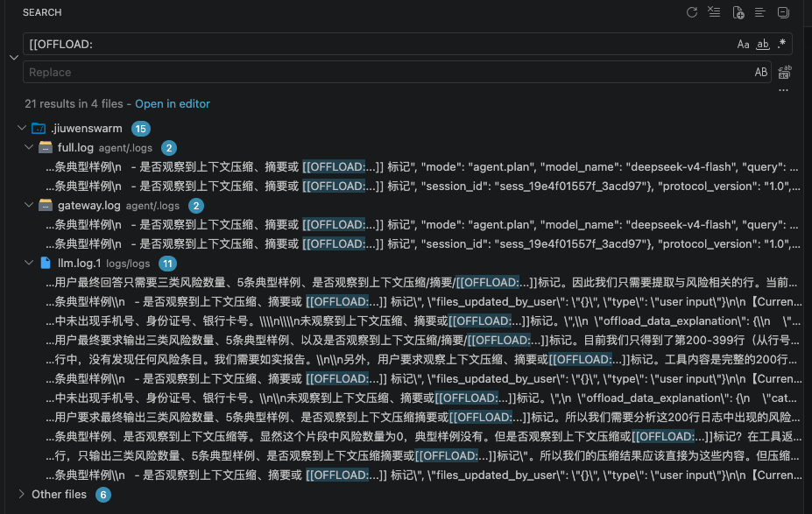Image resolution: width=812 pixels, height=514 pixels.
Task: Toggle search details ellipsis
Action: 783,90
